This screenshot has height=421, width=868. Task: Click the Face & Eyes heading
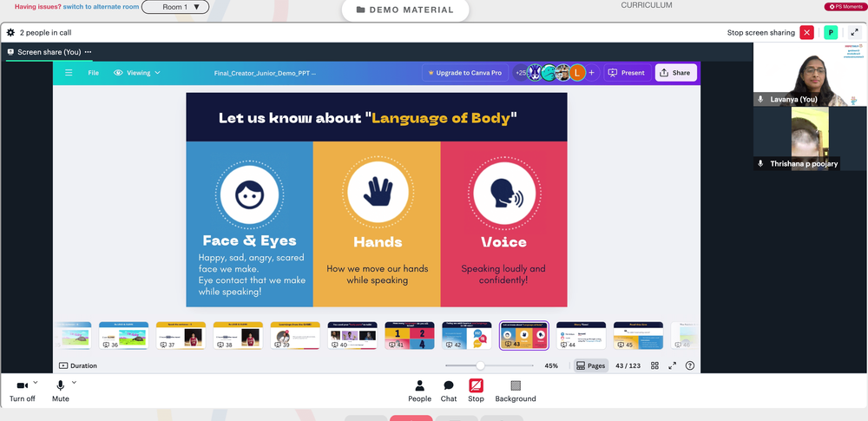click(x=250, y=240)
